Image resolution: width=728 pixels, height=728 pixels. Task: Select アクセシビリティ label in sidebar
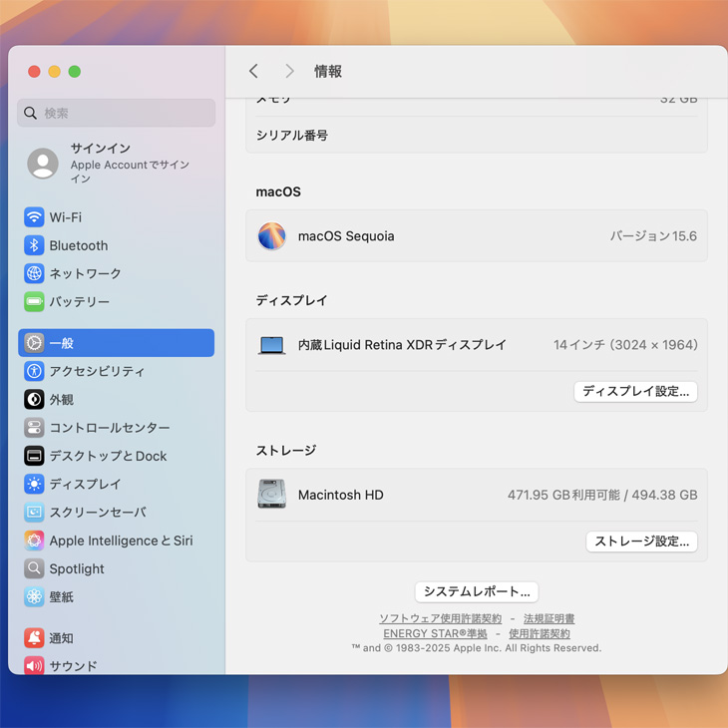97,371
